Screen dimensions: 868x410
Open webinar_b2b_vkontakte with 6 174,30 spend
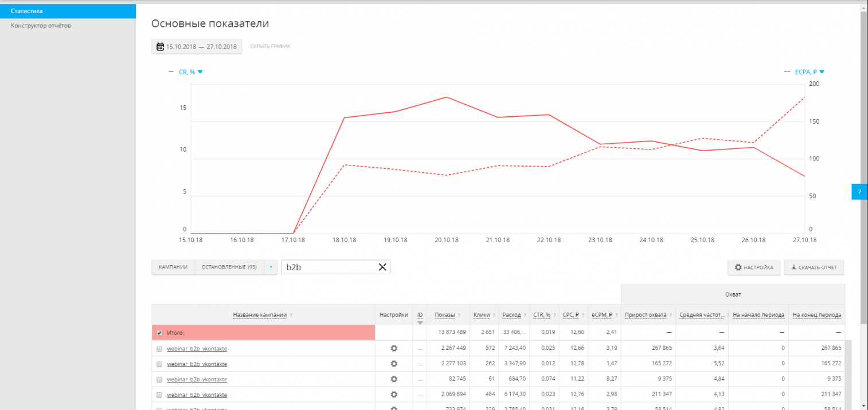(x=197, y=395)
